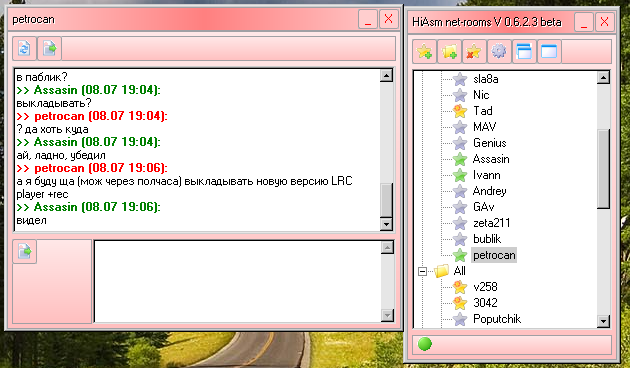Click chat history scroll up arrow
The image size is (630, 368).
point(387,76)
